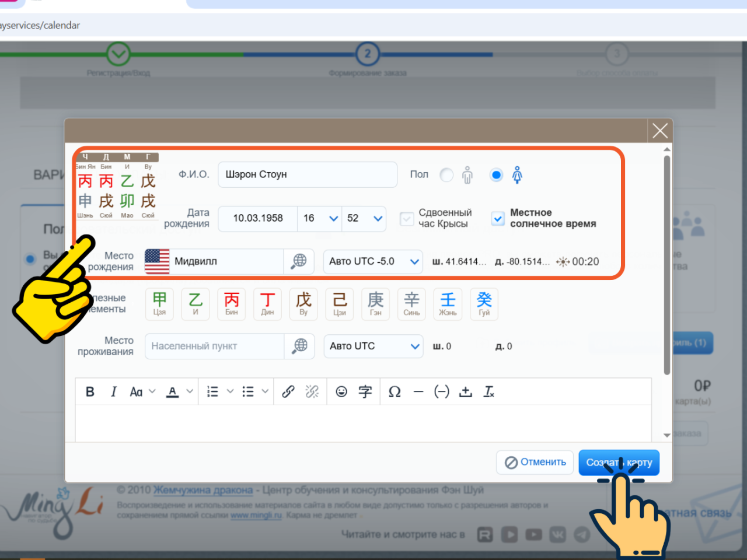Apply italic formatting in the editor toolbar
The height and width of the screenshot is (560, 747).
(113, 391)
